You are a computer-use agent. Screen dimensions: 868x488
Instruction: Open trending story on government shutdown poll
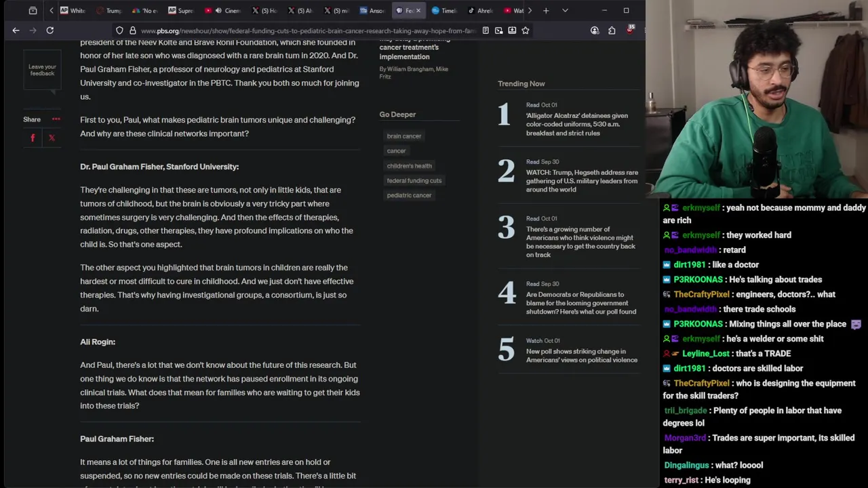pyautogui.click(x=581, y=303)
